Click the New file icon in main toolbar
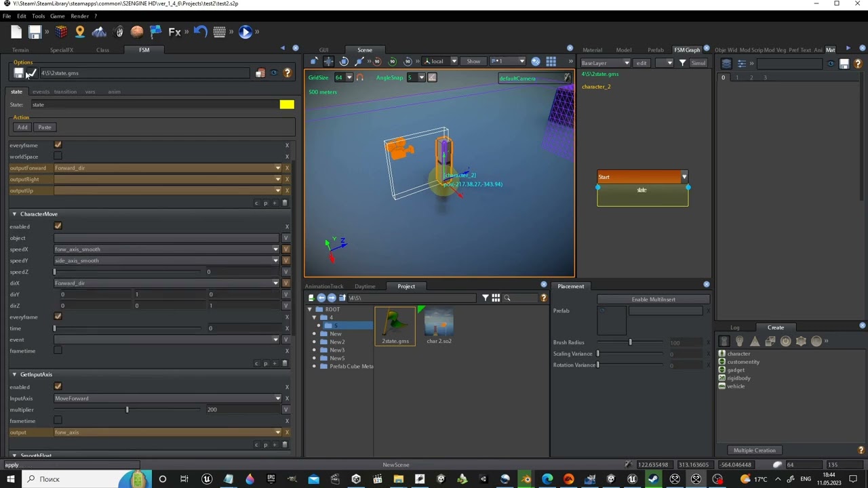The image size is (868, 488). [x=16, y=31]
